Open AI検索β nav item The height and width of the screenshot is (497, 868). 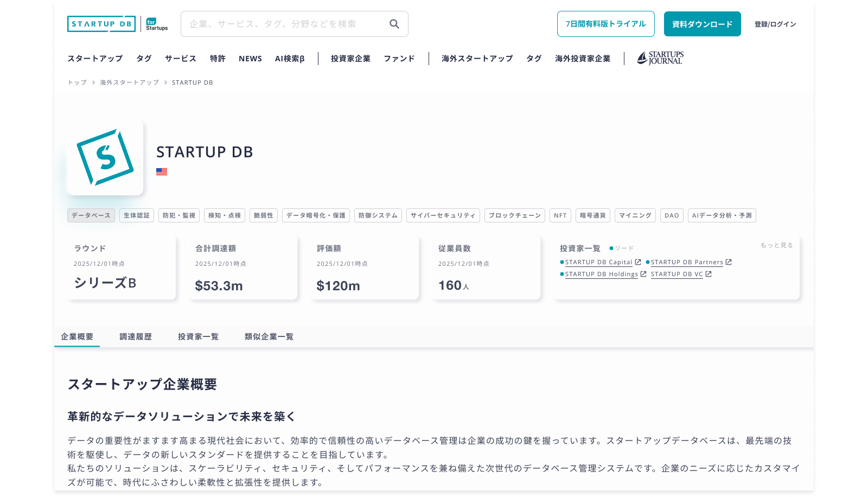tap(290, 59)
